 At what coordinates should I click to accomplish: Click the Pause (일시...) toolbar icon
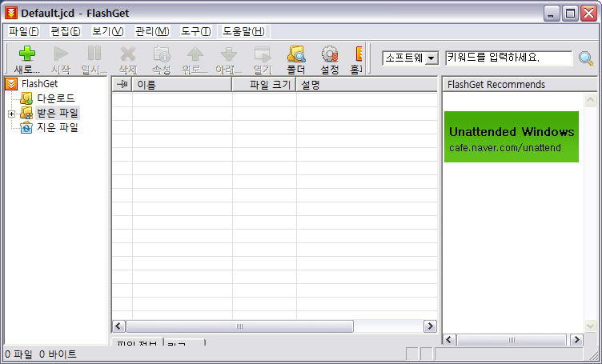[x=94, y=54]
